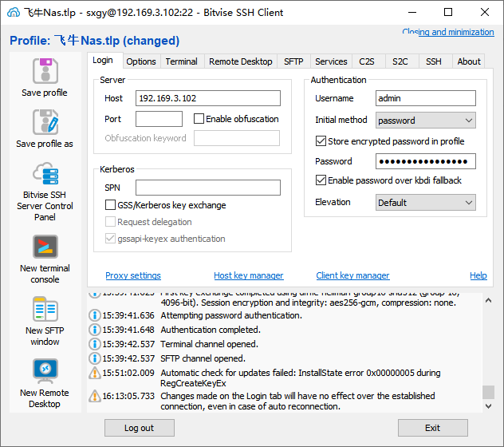Enable GSS/Kerberos key exchange
The height and width of the screenshot is (447, 504).
coord(111,205)
